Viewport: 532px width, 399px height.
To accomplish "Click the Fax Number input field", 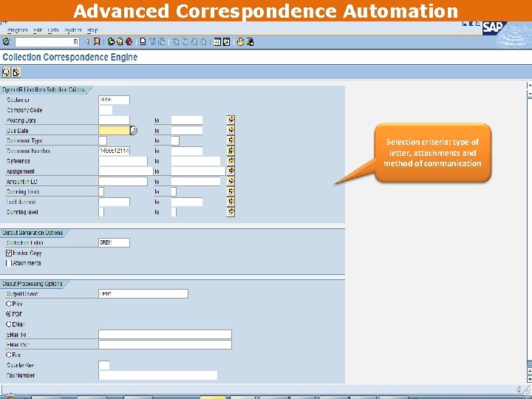I will pos(158,375).
